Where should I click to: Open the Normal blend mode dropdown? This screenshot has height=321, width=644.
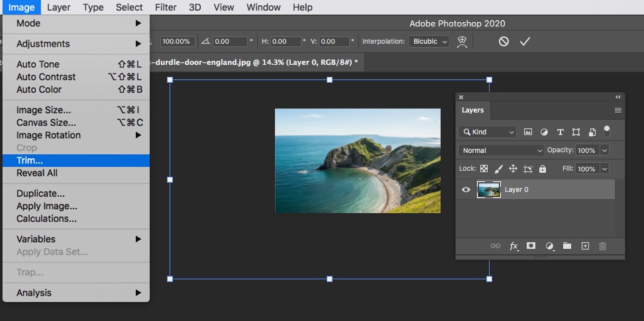tap(501, 150)
